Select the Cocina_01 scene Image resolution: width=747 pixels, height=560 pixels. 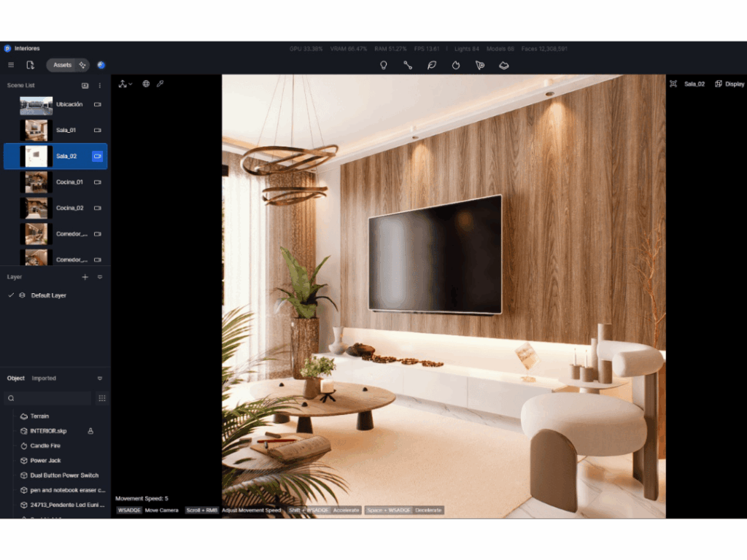[55, 182]
